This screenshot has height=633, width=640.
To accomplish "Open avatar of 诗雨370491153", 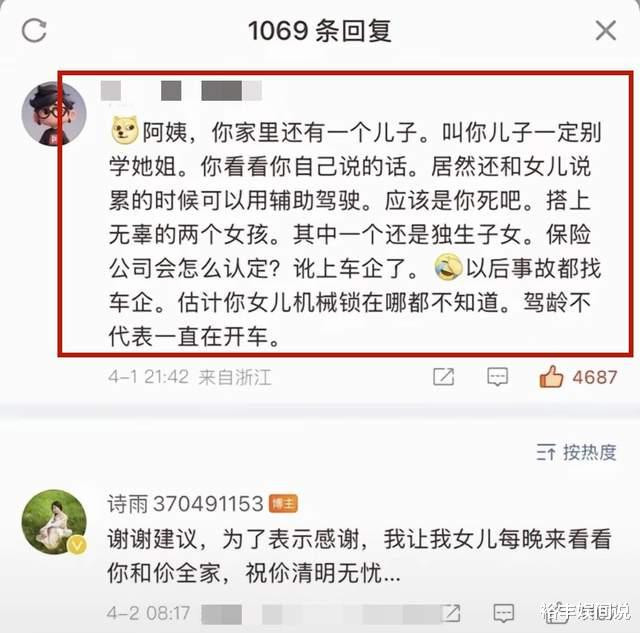I will click(x=54, y=522).
